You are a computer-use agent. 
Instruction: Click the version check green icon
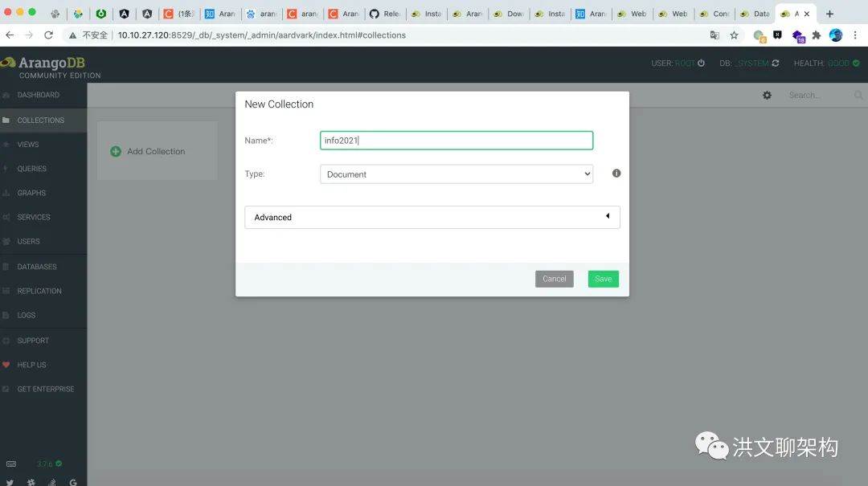[x=59, y=464]
